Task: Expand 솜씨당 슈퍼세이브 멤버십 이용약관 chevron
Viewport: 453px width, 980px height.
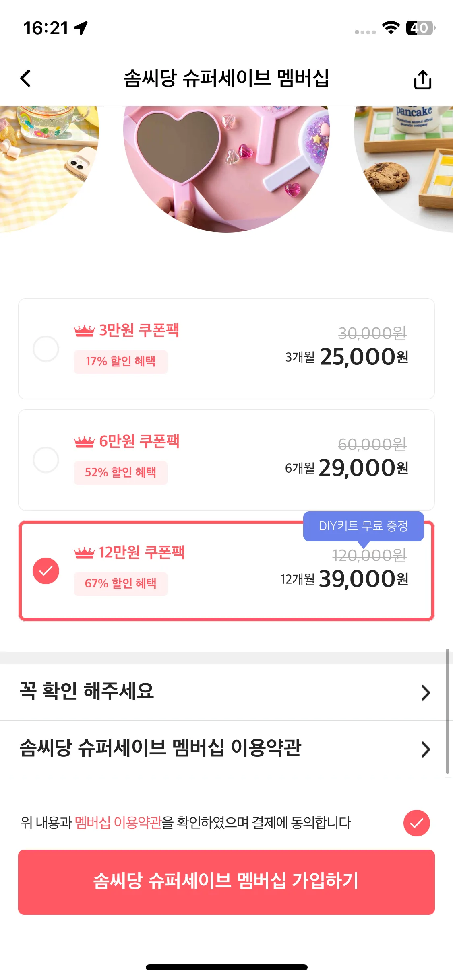Action: click(426, 749)
